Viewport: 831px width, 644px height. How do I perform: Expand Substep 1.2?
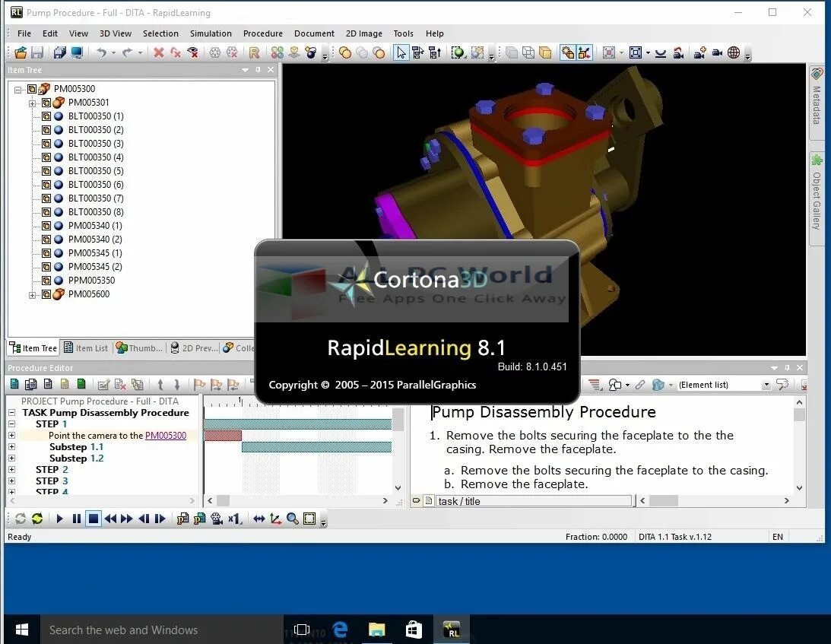[x=11, y=458]
